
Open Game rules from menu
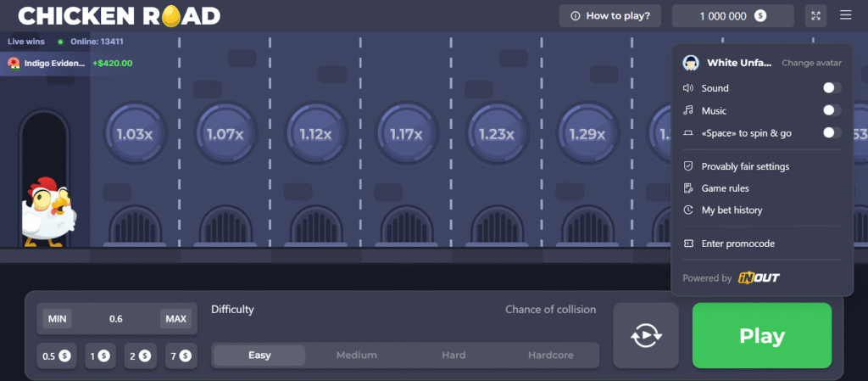pyautogui.click(x=725, y=188)
